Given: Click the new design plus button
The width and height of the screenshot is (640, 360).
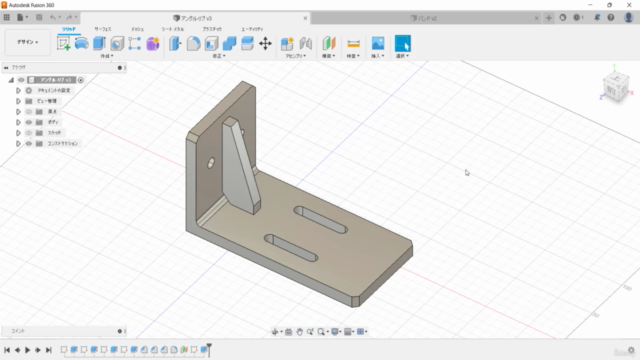Looking at the screenshot, I should 549,18.
